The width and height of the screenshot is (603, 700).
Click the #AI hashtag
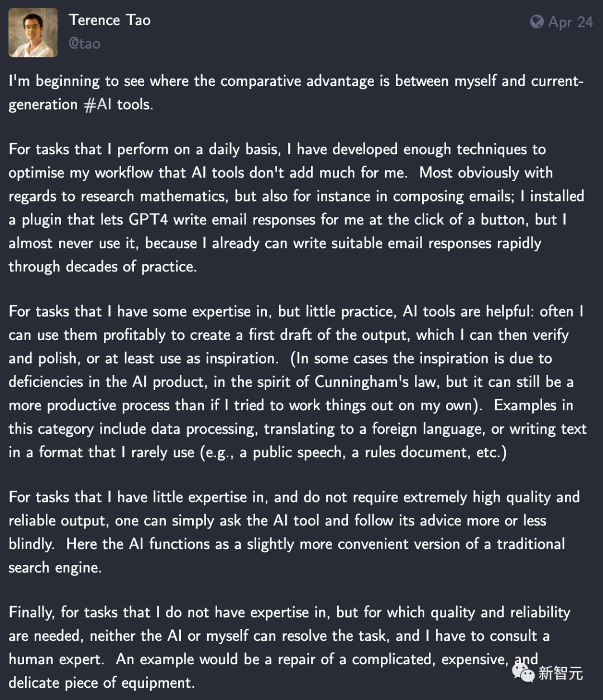point(98,104)
